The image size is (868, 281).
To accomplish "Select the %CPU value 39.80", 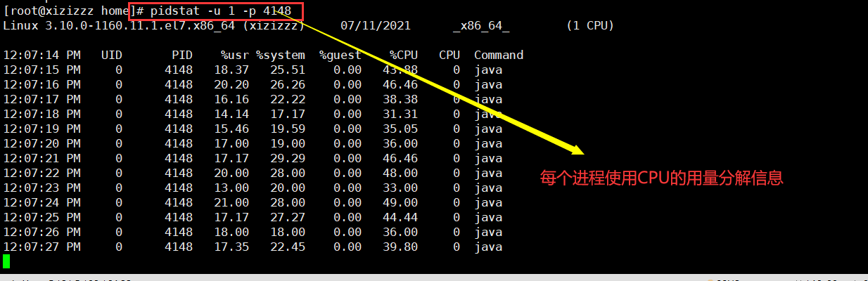I will (x=400, y=247).
